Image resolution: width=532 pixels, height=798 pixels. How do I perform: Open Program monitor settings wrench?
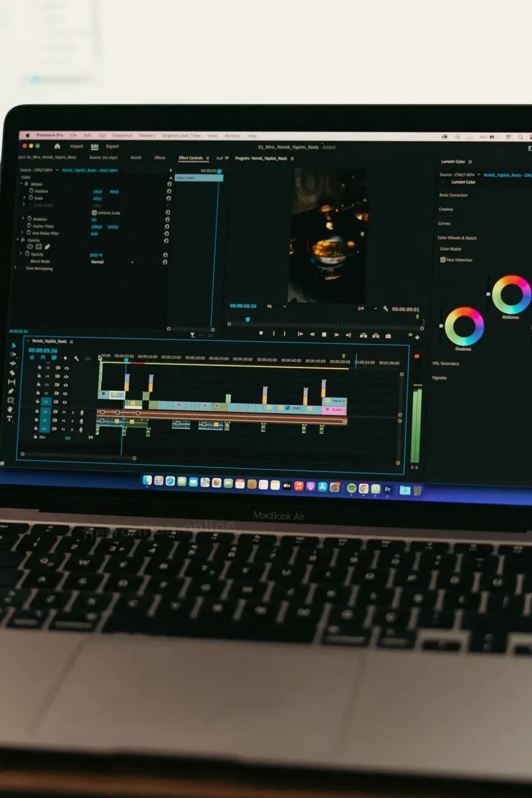[385, 308]
